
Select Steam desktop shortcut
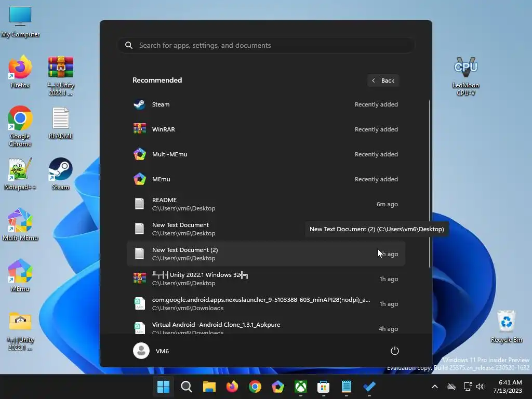click(x=60, y=174)
